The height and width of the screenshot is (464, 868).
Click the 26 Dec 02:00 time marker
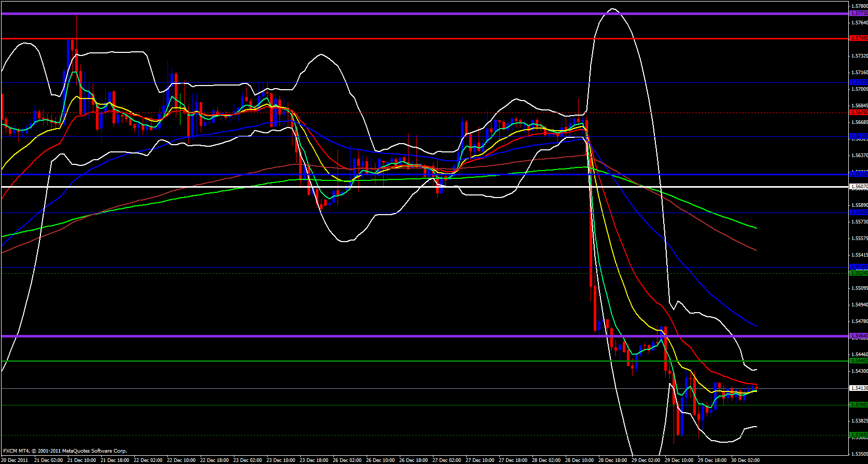pos(347,460)
